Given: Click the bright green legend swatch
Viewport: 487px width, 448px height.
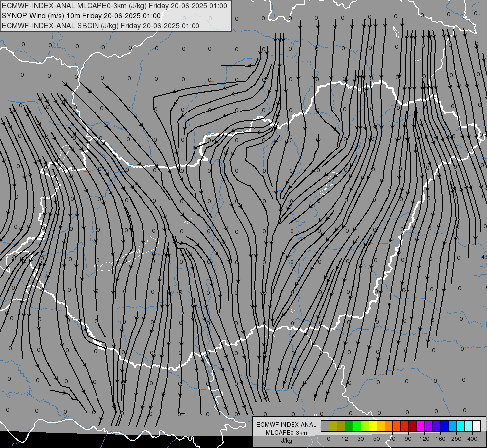Looking at the screenshot, I should point(357,426).
